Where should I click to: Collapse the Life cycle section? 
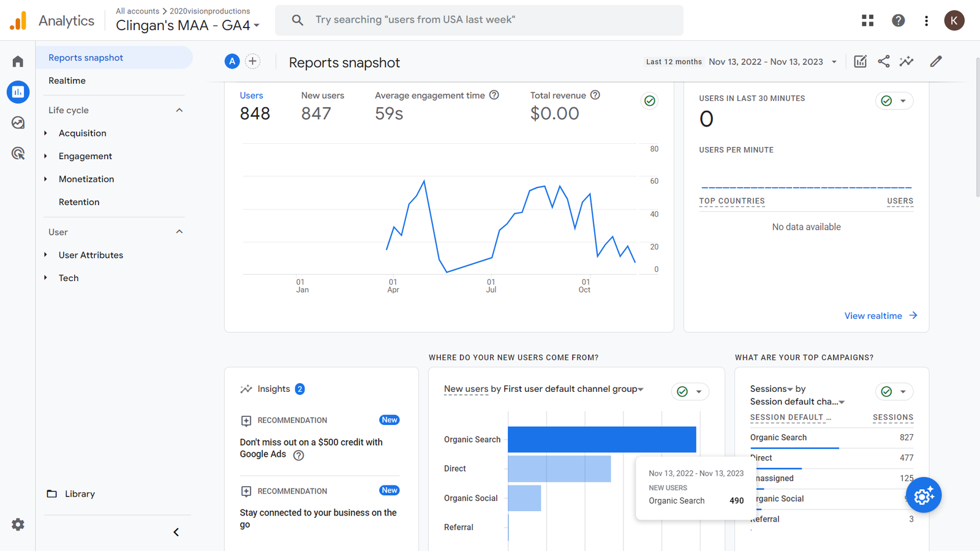[x=179, y=110]
